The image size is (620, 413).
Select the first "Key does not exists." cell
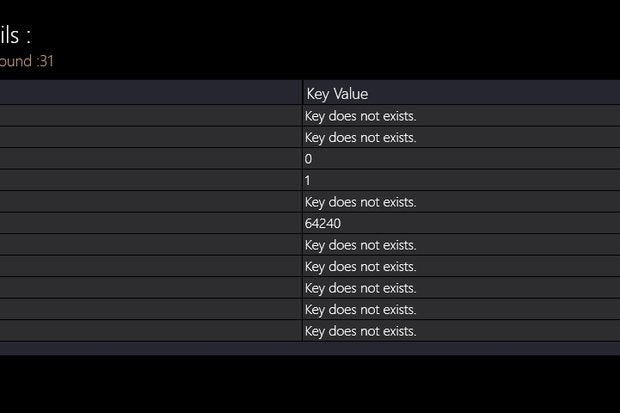coord(461,116)
